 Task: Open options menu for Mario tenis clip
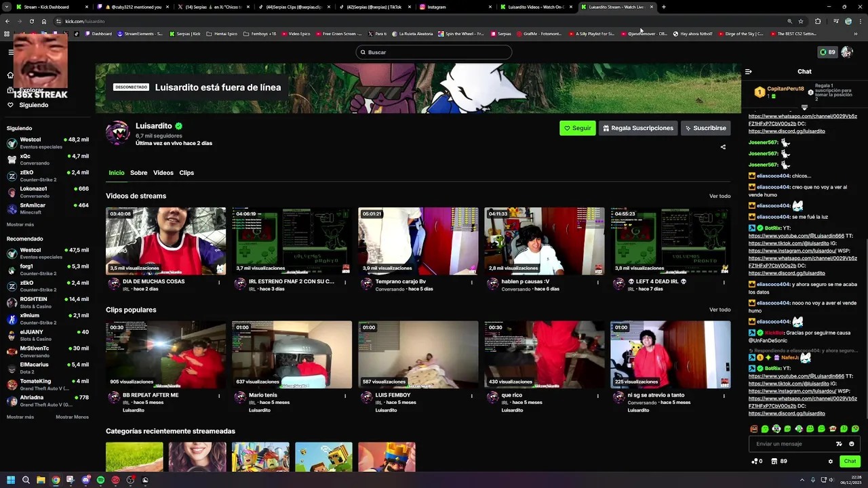click(345, 396)
